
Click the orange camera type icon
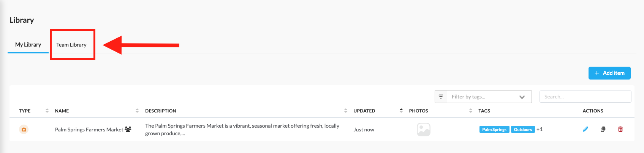[x=24, y=130]
